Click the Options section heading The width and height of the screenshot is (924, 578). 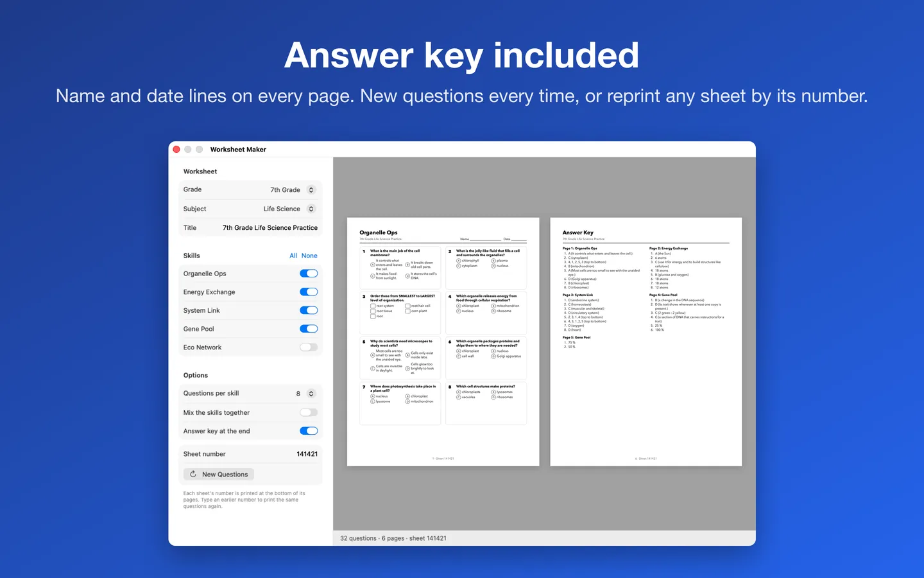[x=196, y=375]
